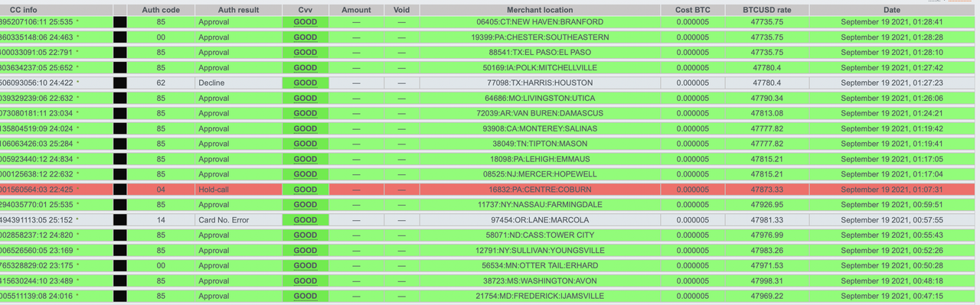Select date September 19 2021, 00:52:26
This screenshot has width=980, height=305.
pos(892,251)
